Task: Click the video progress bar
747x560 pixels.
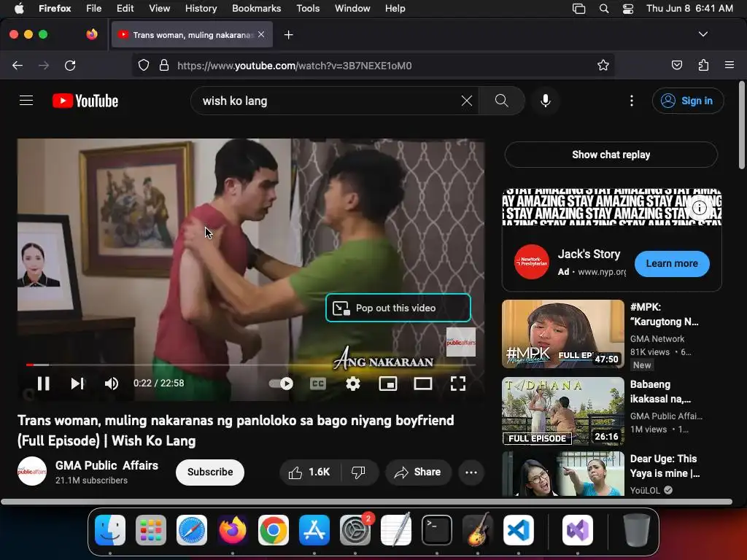Action: coord(251,365)
